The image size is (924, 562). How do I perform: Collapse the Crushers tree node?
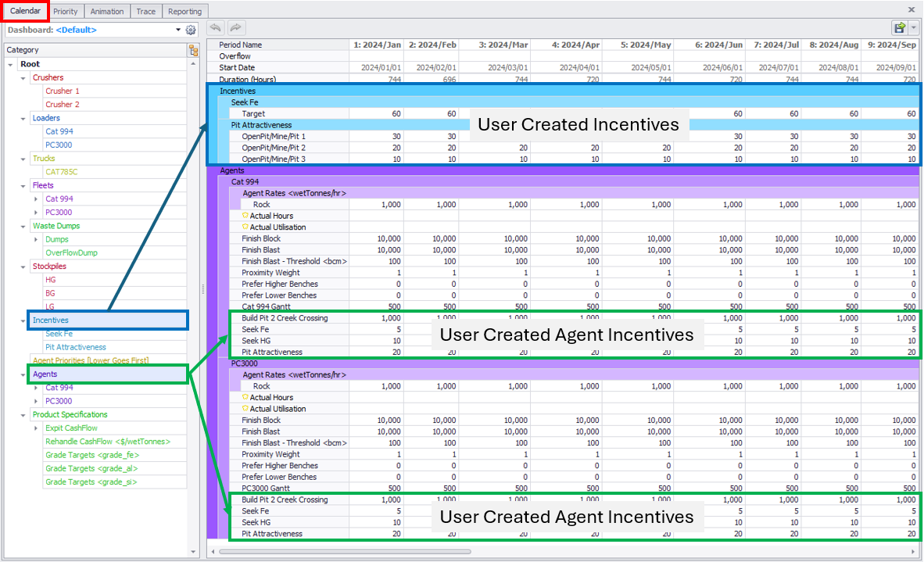[23, 78]
